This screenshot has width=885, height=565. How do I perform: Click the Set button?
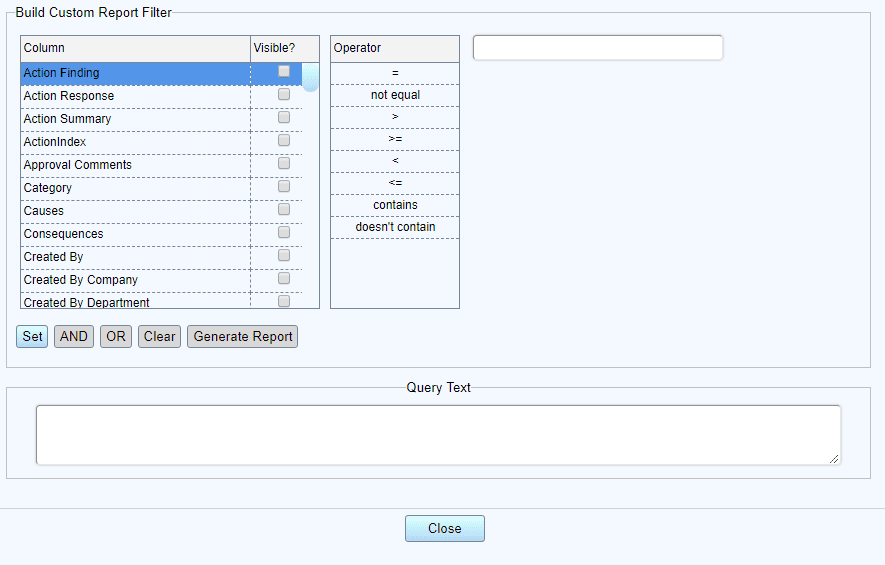32,336
